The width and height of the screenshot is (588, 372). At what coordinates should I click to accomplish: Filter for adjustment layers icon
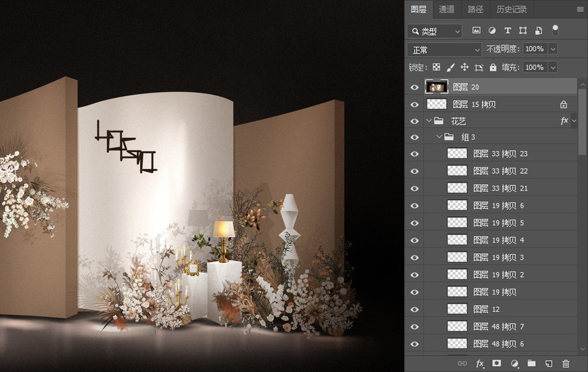pyautogui.click(x=492, y=30)
